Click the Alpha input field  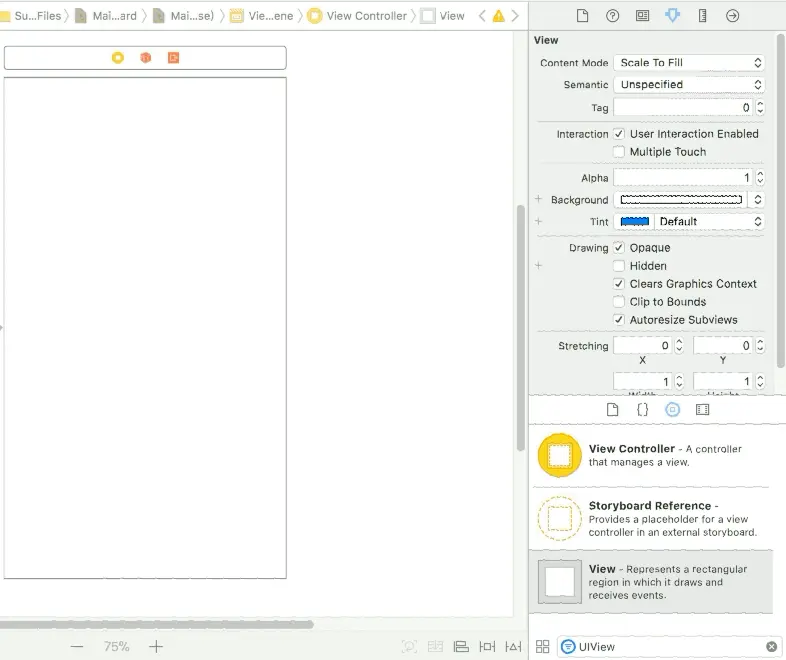point(683,177)
